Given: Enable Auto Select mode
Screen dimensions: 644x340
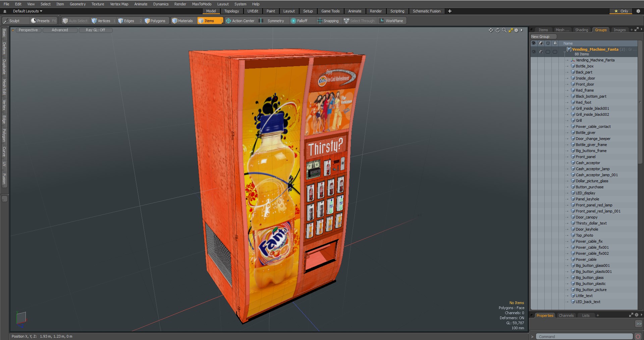Looking at the screenshot, I should pos(75,21).
